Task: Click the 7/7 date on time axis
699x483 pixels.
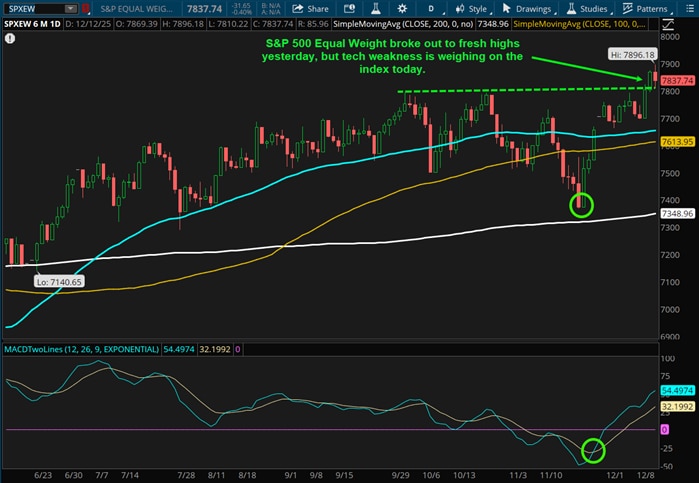Action: coord(102,475)
